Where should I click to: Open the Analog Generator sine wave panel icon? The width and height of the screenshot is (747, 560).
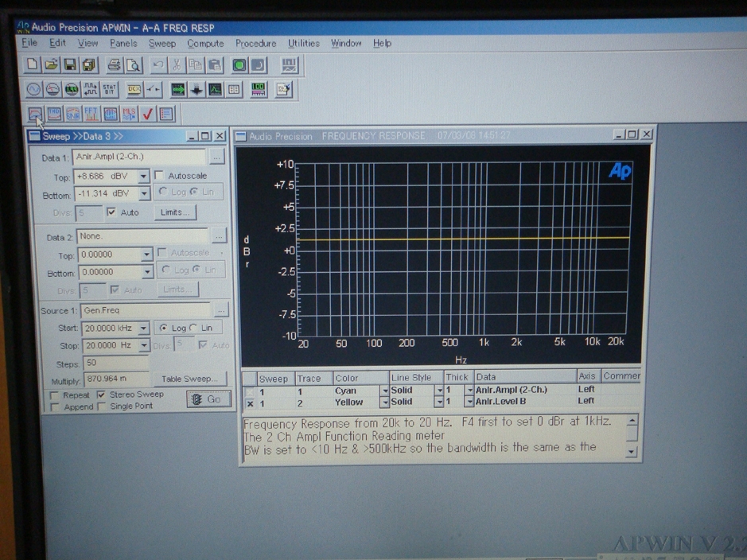click(33, 89)
